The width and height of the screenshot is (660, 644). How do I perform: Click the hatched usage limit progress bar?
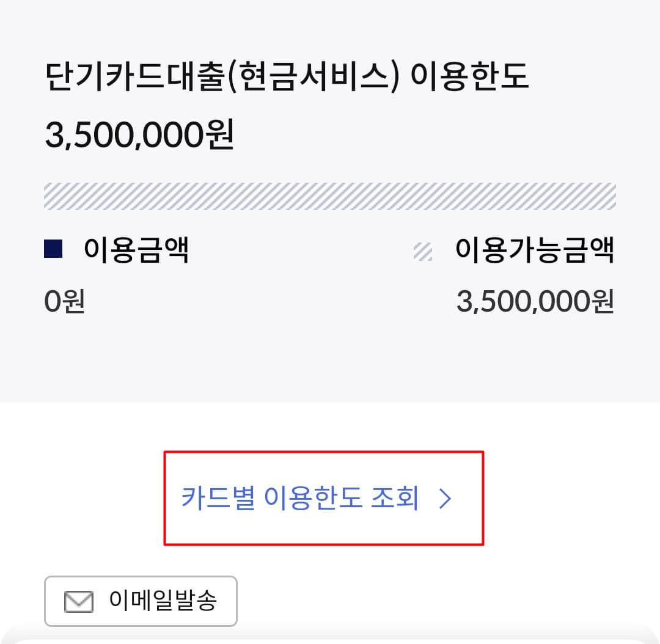point(330,196)
